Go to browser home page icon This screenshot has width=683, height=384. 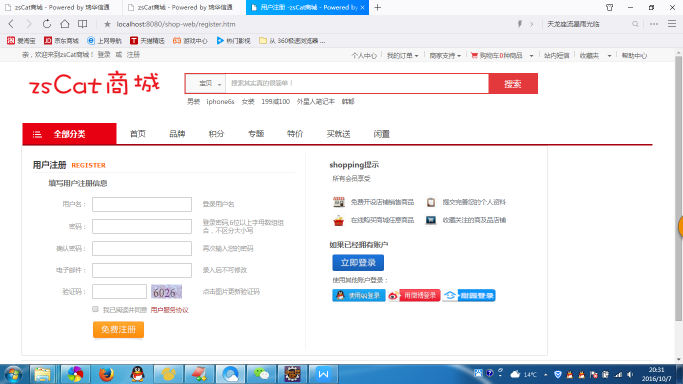click(x=64, y=24)
